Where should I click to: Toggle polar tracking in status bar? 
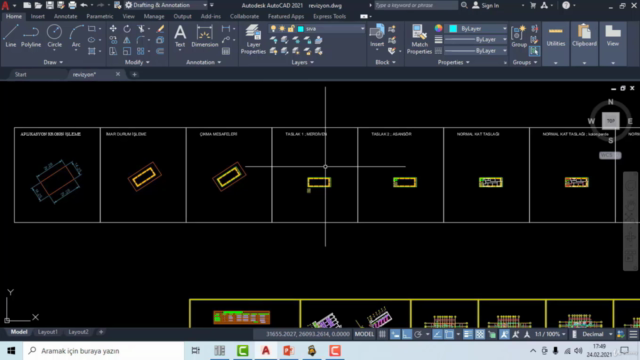point(418,334)
